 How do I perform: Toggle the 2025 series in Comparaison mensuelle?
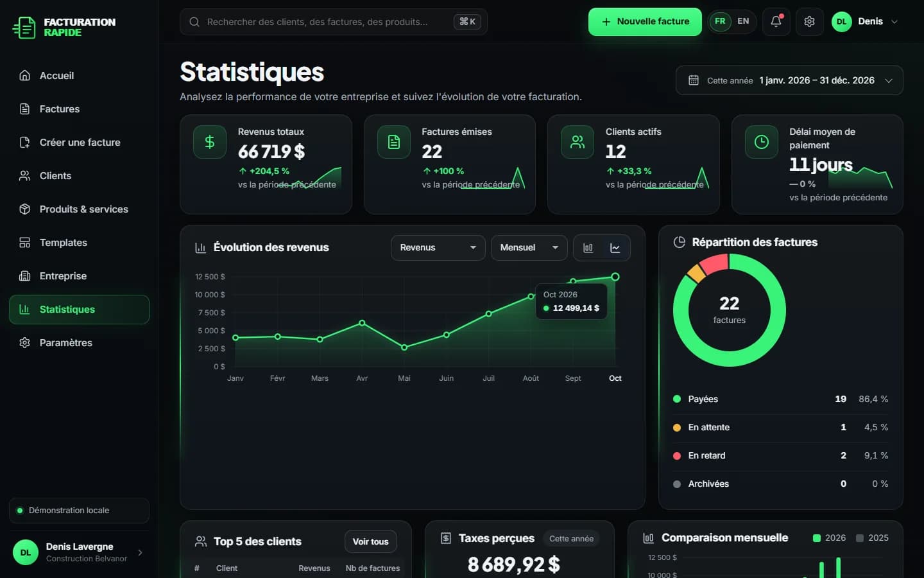tap(872, 538)
